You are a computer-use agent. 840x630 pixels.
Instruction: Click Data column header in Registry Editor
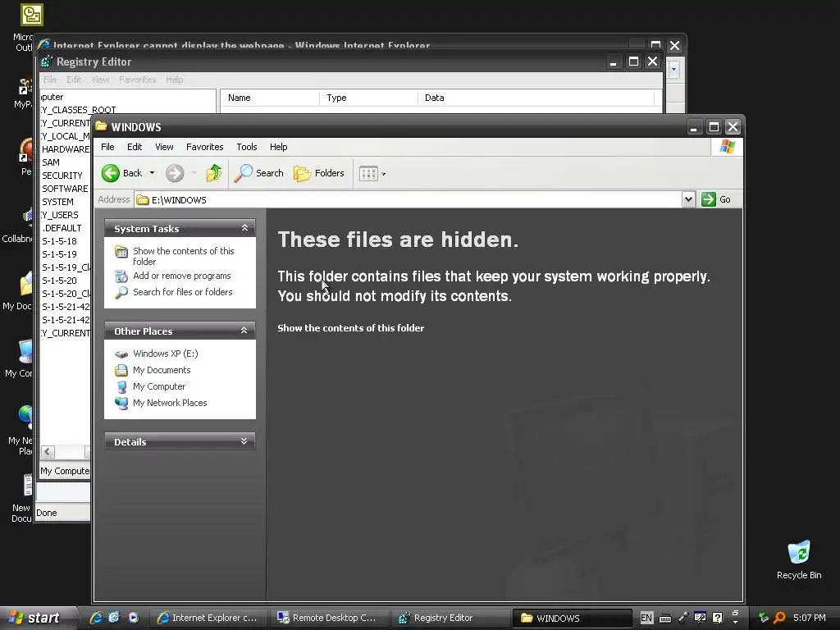[536, 98]
